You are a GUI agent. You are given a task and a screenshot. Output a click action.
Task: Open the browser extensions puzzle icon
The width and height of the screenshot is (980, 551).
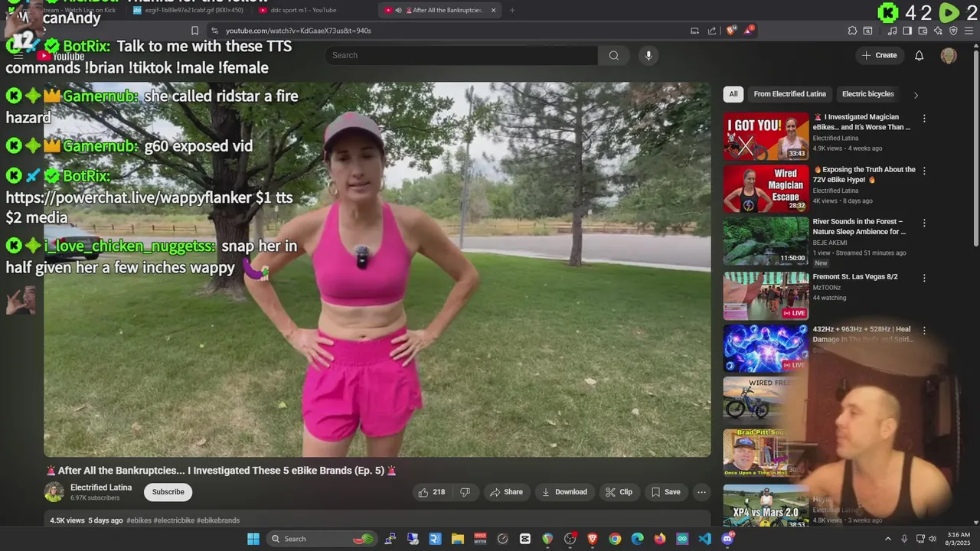[852, 31]
